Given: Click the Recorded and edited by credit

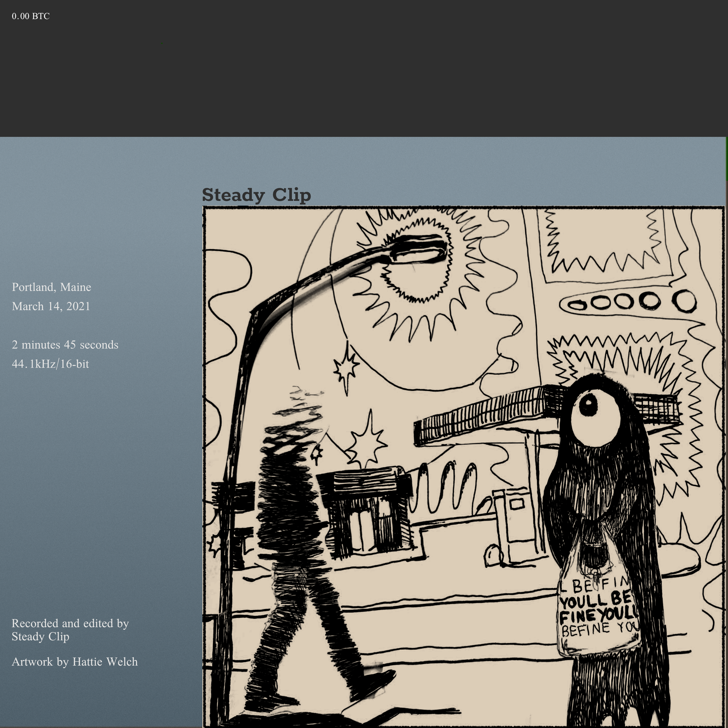Looking at the screenshot, I should click(70, 623).
